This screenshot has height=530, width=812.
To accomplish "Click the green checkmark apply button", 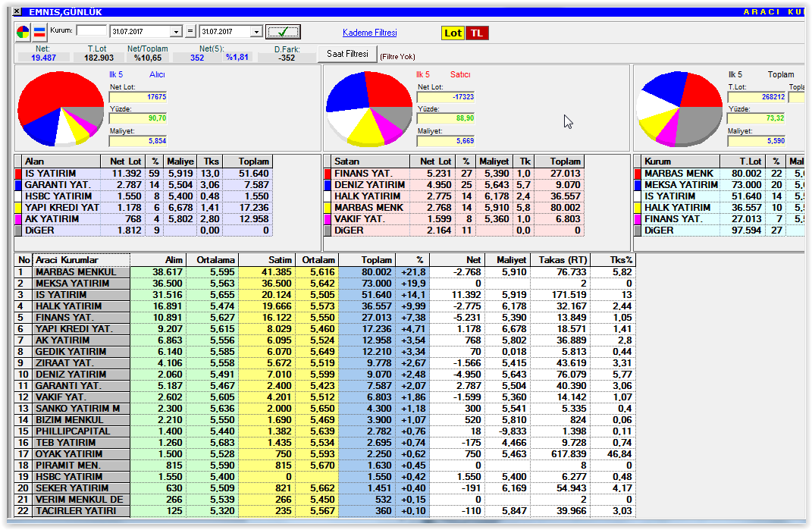I will tap(283, 32).
